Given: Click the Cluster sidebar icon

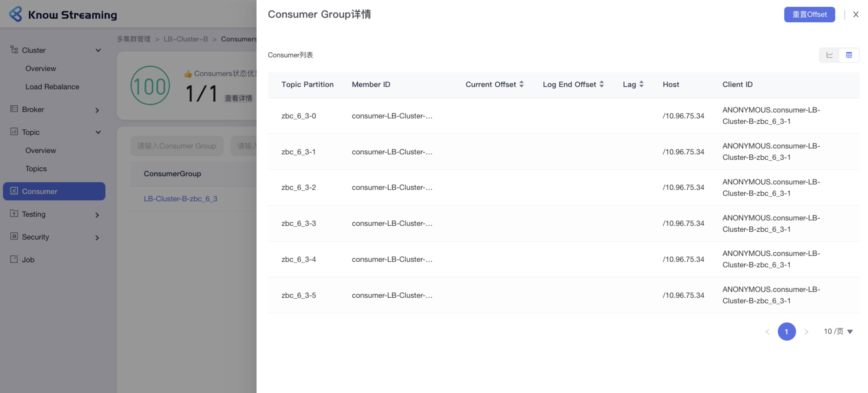Looking at the screenshot, I should pyautogui.click(x=14, y=50).
